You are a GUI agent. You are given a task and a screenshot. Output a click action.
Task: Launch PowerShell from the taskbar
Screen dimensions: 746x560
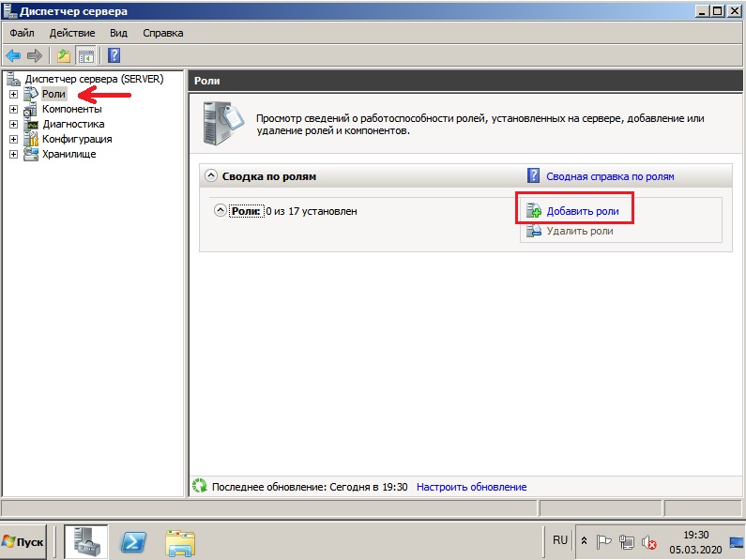132,542
